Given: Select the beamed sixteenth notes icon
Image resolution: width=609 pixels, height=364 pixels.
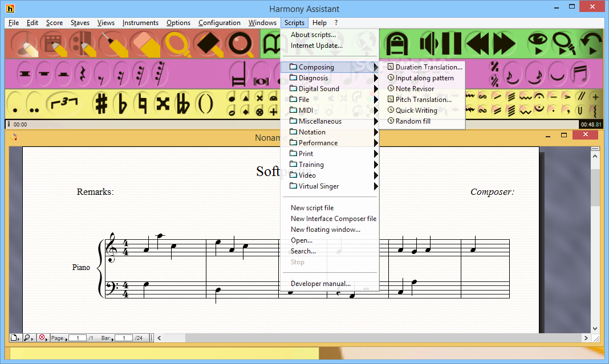Looking at the screenshot, I should click(580, 73).
